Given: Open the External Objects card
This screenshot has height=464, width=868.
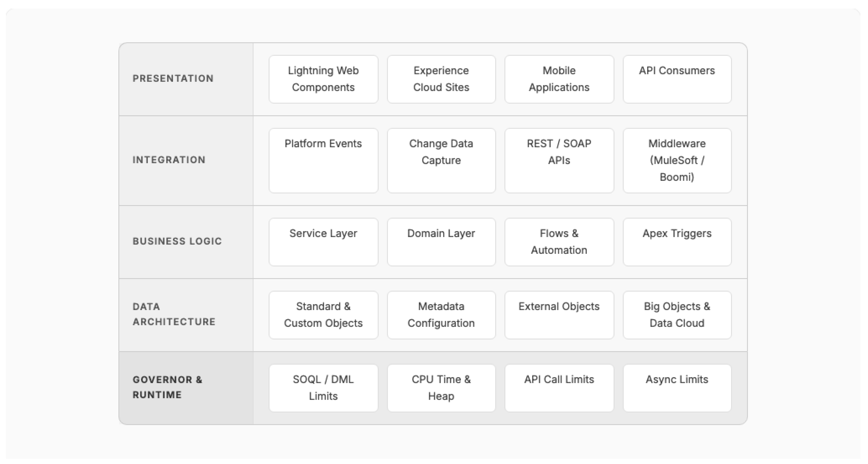Looking at the screenshot, I should coord(559,315).
